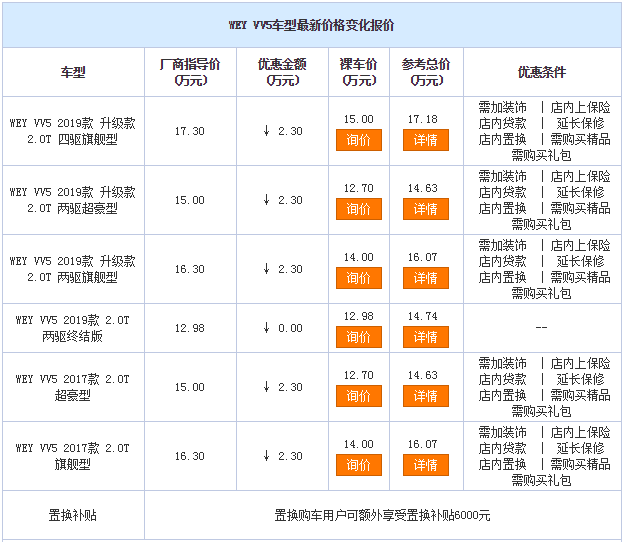Click reference total 17.18
The width and height of the screenshot is (624, 542).
click(x=423, y=119)
